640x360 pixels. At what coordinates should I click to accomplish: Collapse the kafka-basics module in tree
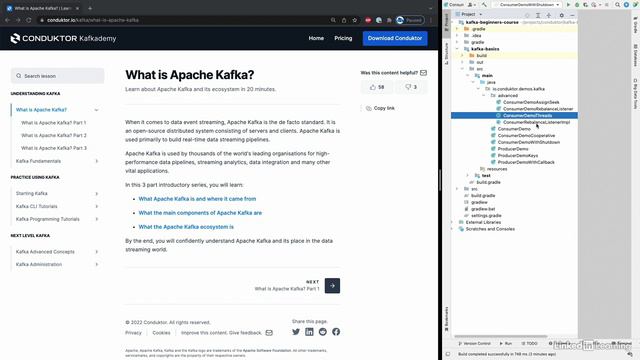457,49
